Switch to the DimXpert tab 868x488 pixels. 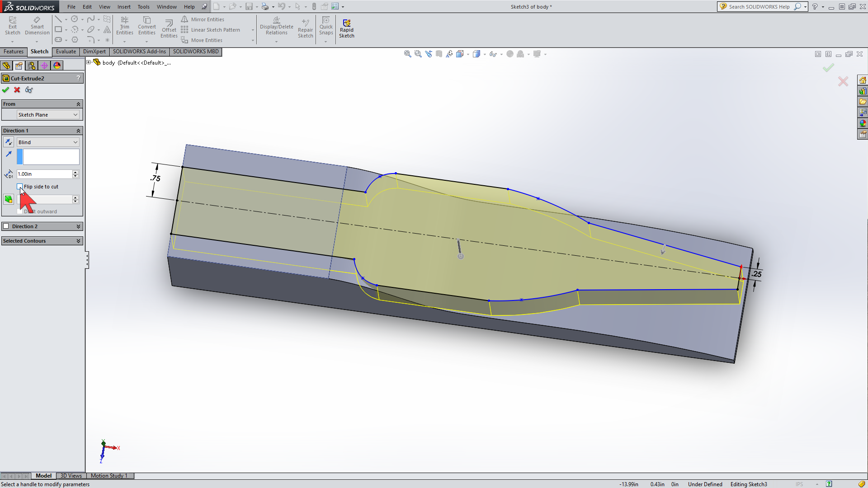(94, 52)
